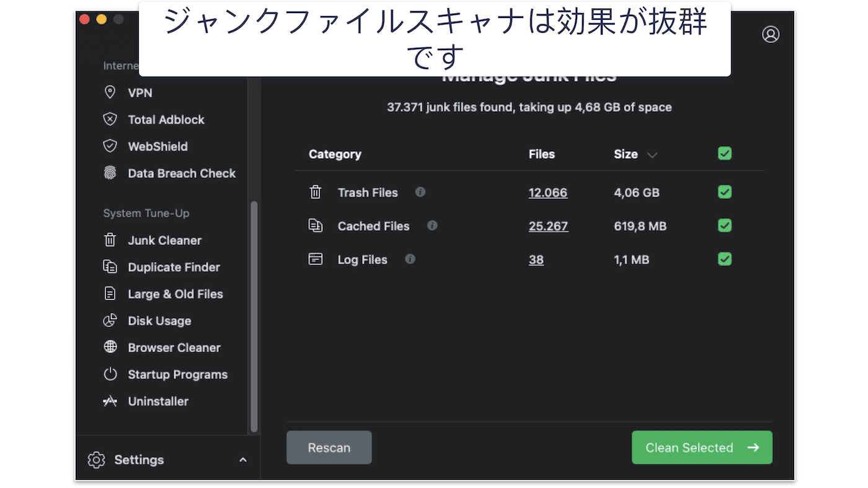
Task: Click the Duplicate Finder icon
Action: pos(110,267)
